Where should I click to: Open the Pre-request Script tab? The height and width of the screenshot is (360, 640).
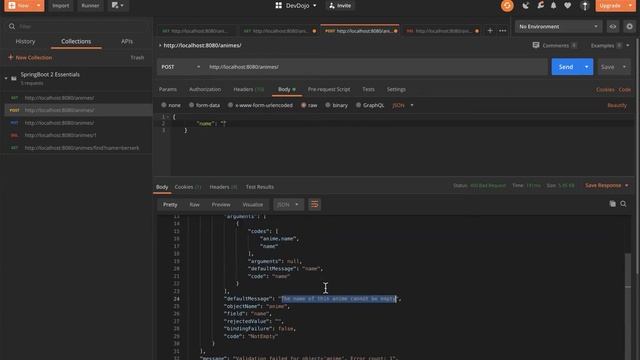tap(329, 89)
